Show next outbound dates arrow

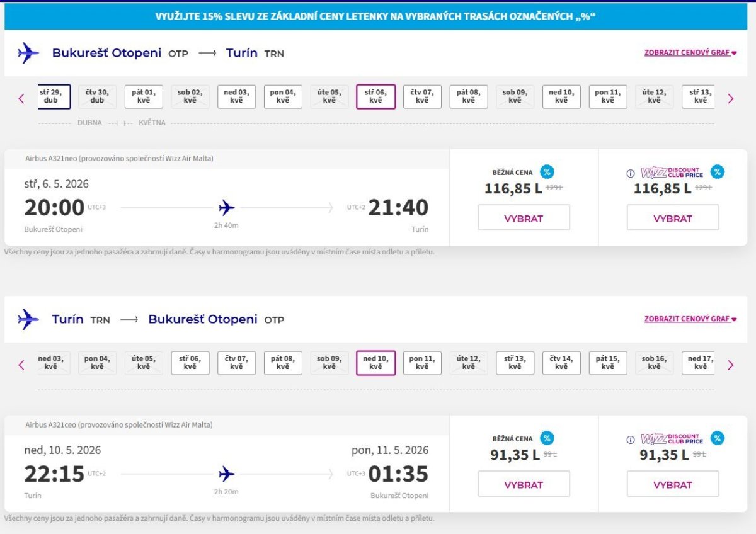731,98
